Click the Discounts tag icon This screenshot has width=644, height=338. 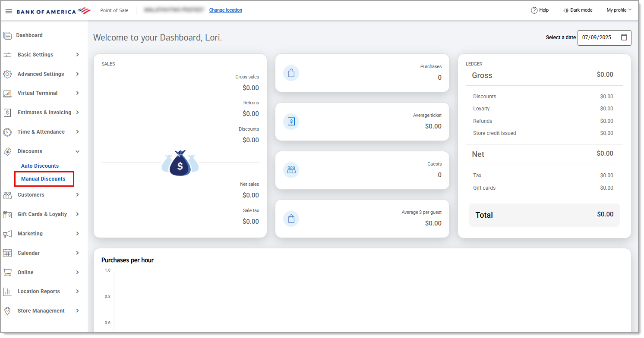[7, 151]
